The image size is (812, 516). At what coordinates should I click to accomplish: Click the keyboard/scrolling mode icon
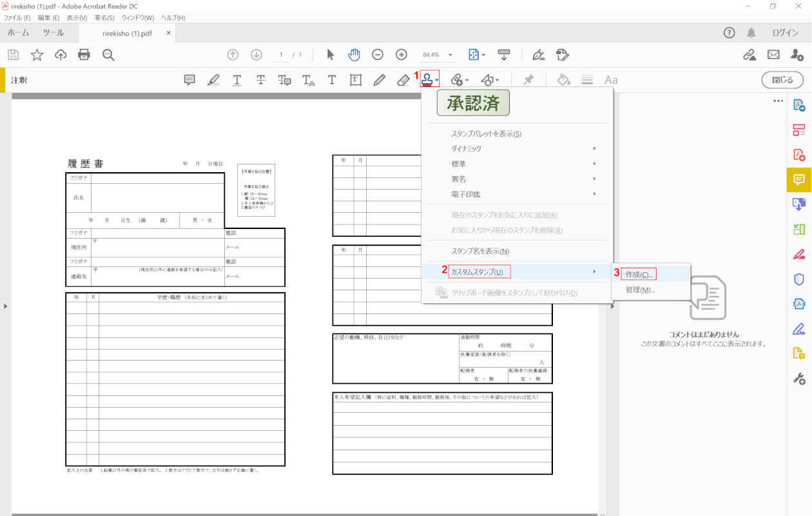point(504,55)
